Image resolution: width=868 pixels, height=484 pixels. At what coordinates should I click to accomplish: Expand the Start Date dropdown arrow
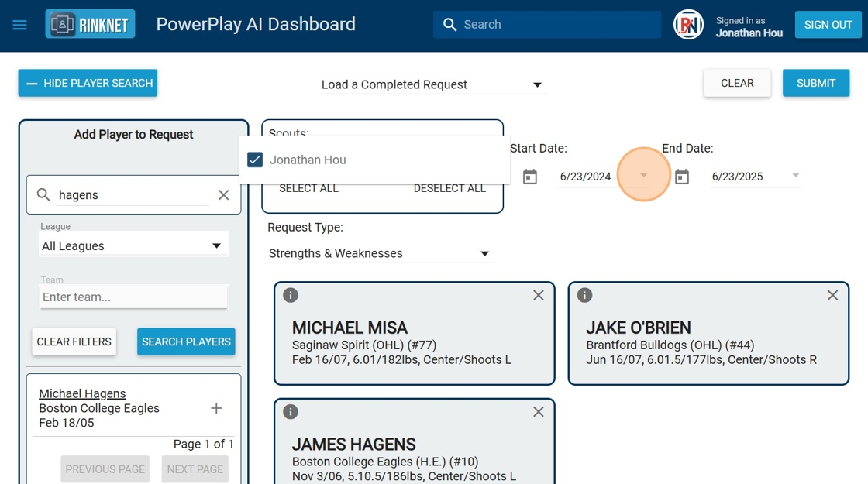643,175
